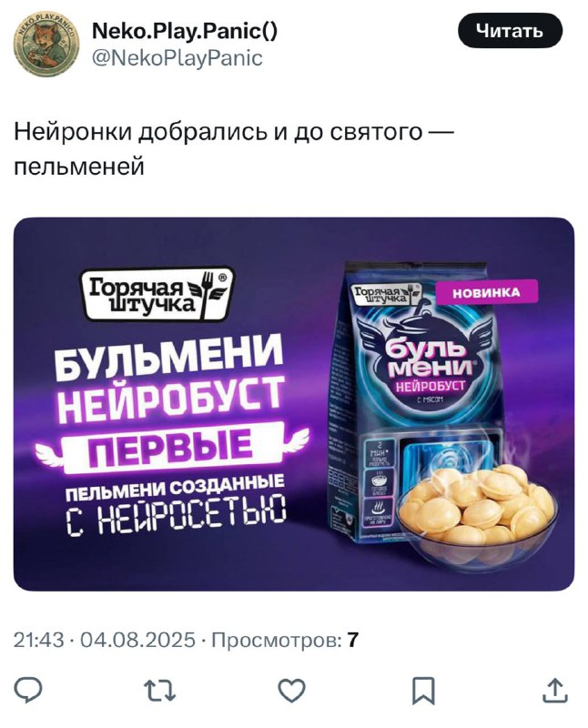Click the ПЕРВЫЕ banner text in the image
The height and width of the screenshot is (728, 588).
click(x=171, y=448)
